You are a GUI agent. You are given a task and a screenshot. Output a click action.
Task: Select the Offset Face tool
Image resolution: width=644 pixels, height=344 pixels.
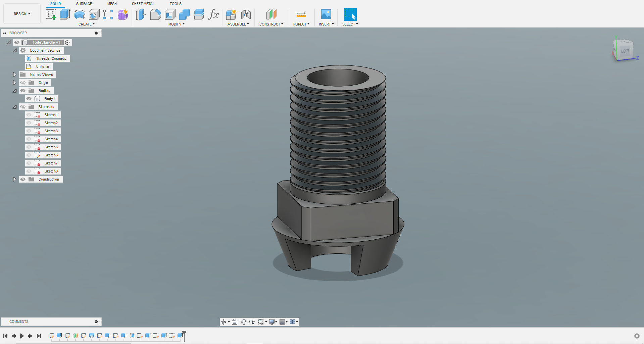point(199,14)
